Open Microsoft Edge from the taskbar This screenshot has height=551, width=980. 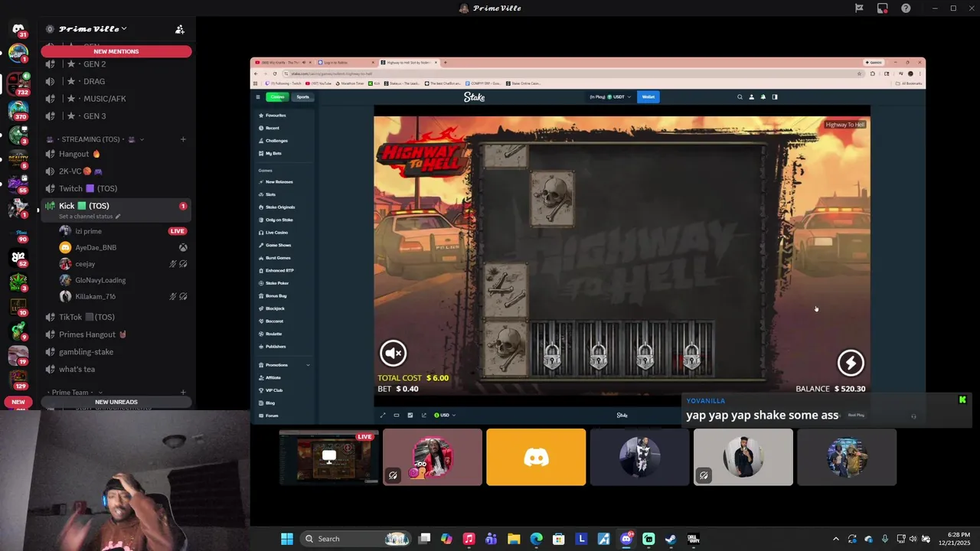pyautogui.click(x=536, y=539)
